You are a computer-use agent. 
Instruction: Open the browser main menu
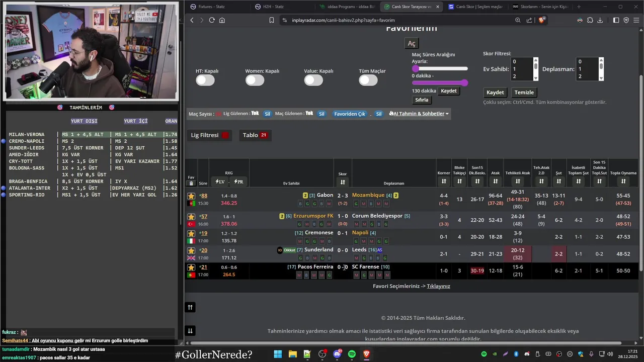(x=636, y=20)
